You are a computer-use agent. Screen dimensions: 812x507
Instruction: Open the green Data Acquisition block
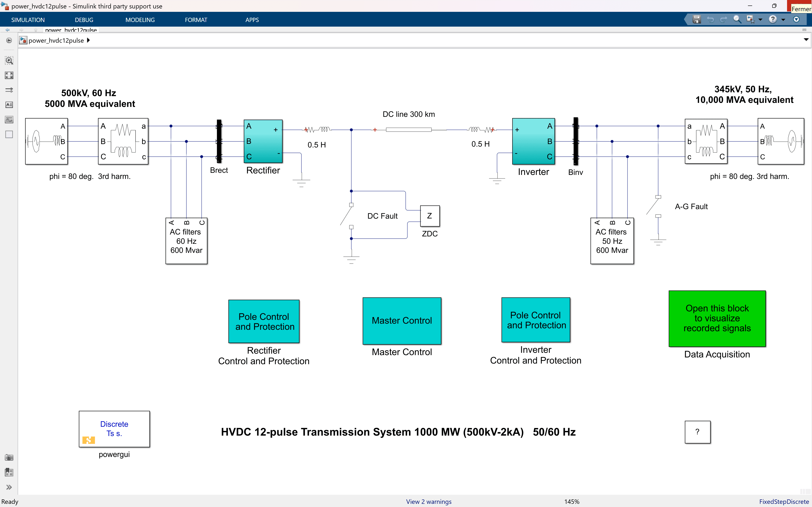coord(717,318)
